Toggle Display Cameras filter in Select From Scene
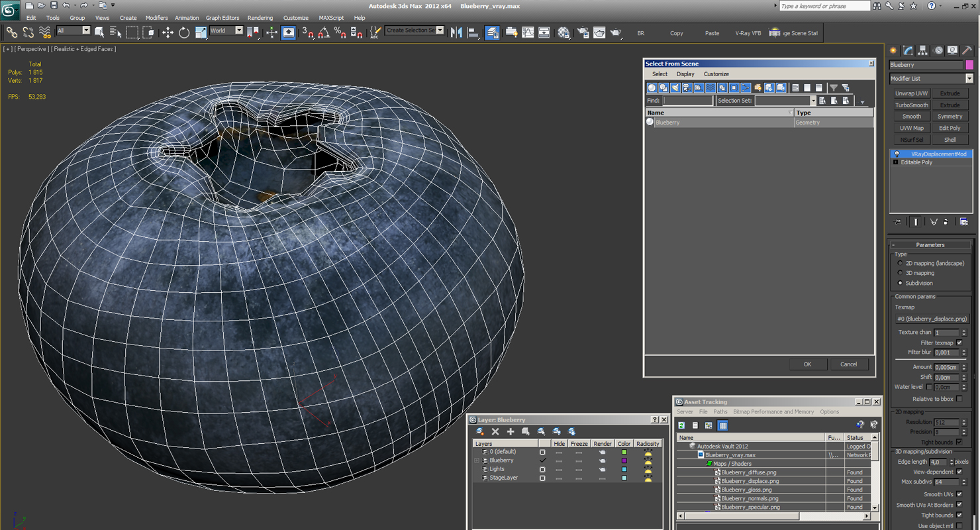The image size is (980, 530). pos(687,87)
